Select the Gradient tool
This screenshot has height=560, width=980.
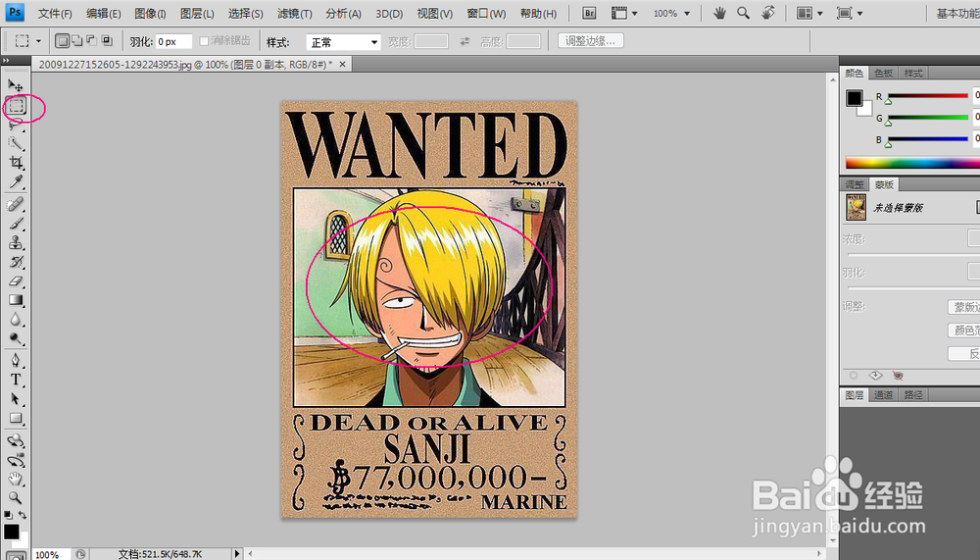point(16,300)
